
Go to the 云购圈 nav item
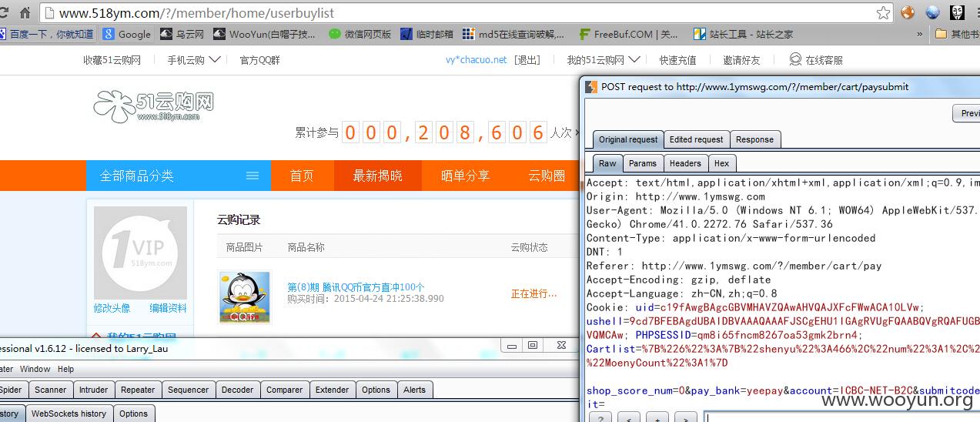tap(547, 176)
